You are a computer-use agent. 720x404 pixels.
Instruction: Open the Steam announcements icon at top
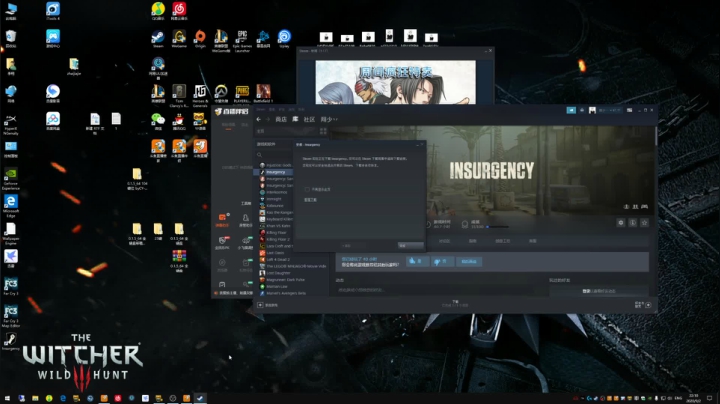571,110
